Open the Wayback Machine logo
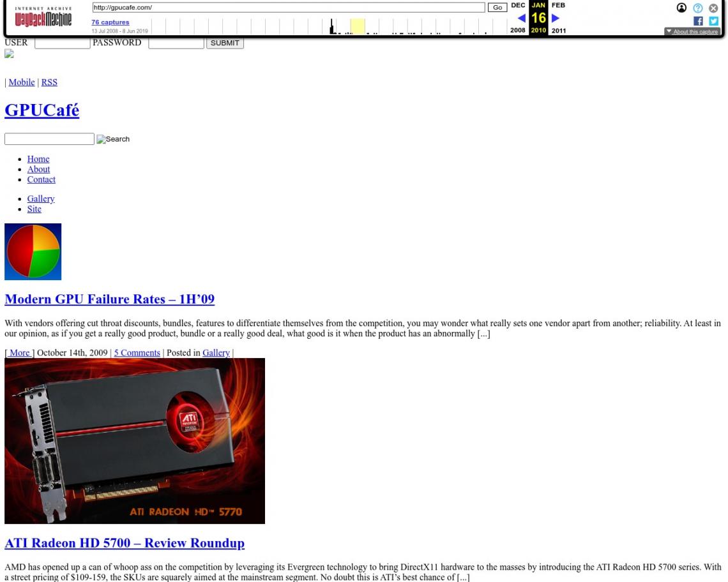 43,17
